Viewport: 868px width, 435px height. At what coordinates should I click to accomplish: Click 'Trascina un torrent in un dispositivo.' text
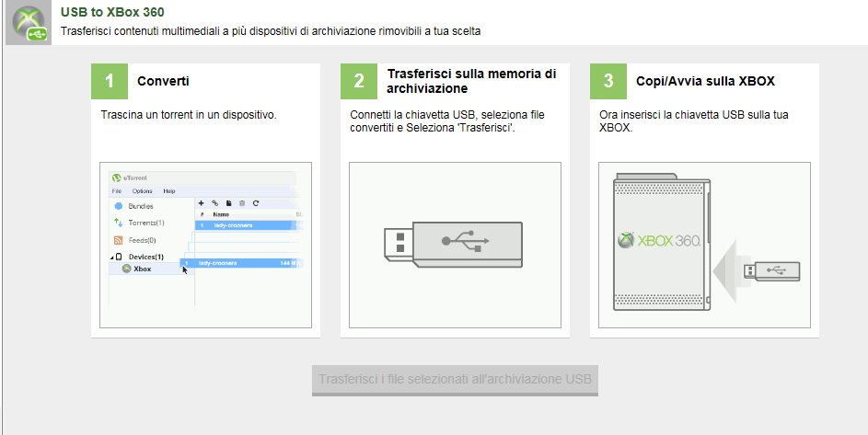(x=188, y=115)
